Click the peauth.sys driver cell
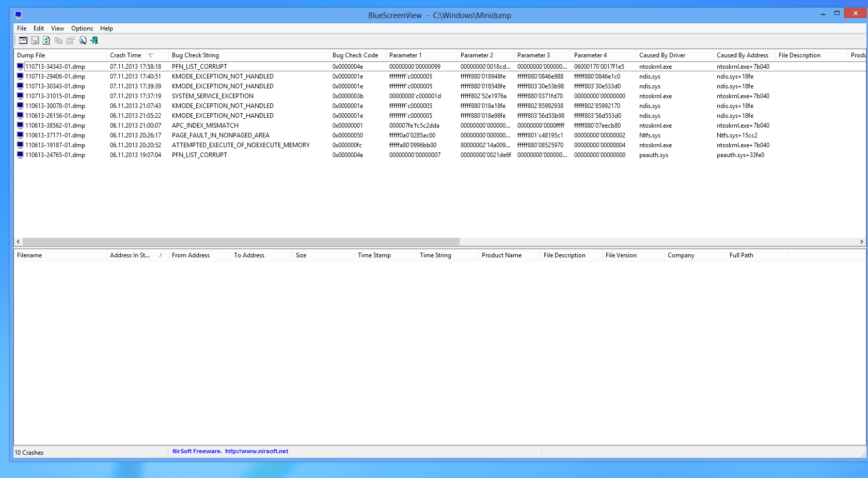This screenshot has width=868, height=478. 654,155
